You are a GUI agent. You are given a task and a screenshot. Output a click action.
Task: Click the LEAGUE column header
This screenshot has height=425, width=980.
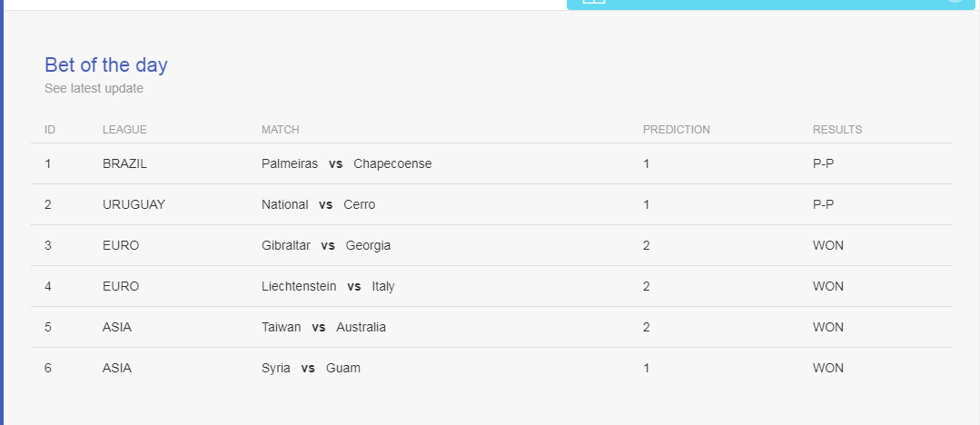[124, 129]
